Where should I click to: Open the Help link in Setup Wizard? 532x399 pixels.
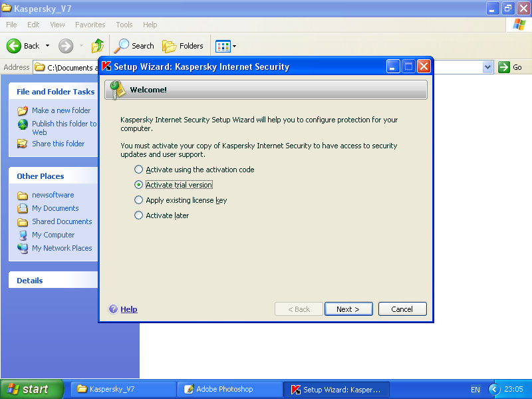(129, 309)
